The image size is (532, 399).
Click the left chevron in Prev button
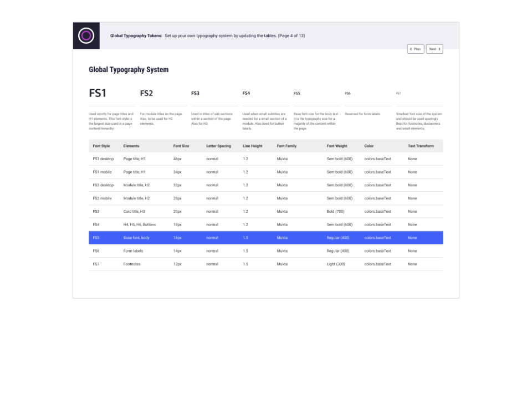(x=411, y=49)
